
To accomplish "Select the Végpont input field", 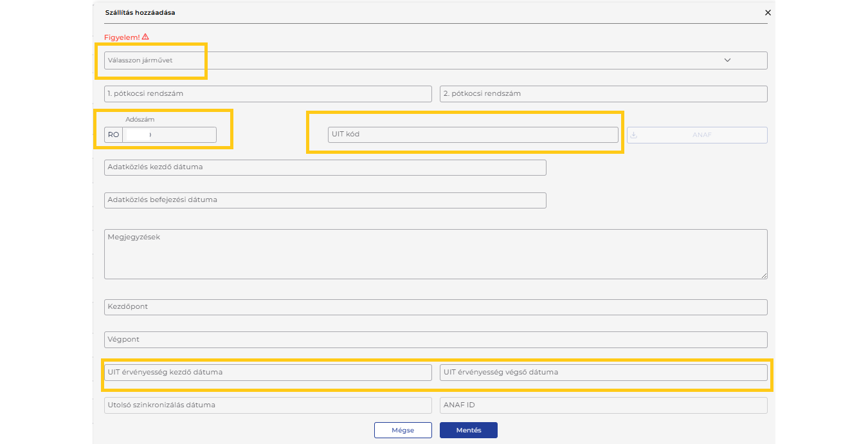I will tap(435, 340).
